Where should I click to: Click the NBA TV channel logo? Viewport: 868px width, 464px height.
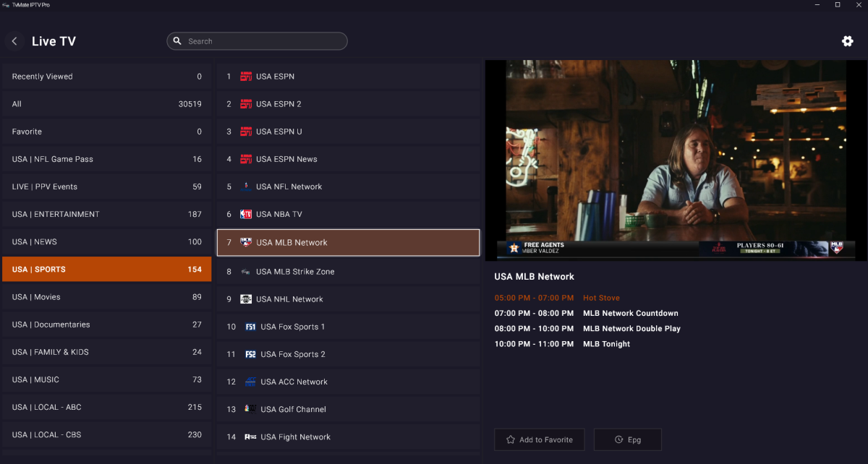[246, 215]
